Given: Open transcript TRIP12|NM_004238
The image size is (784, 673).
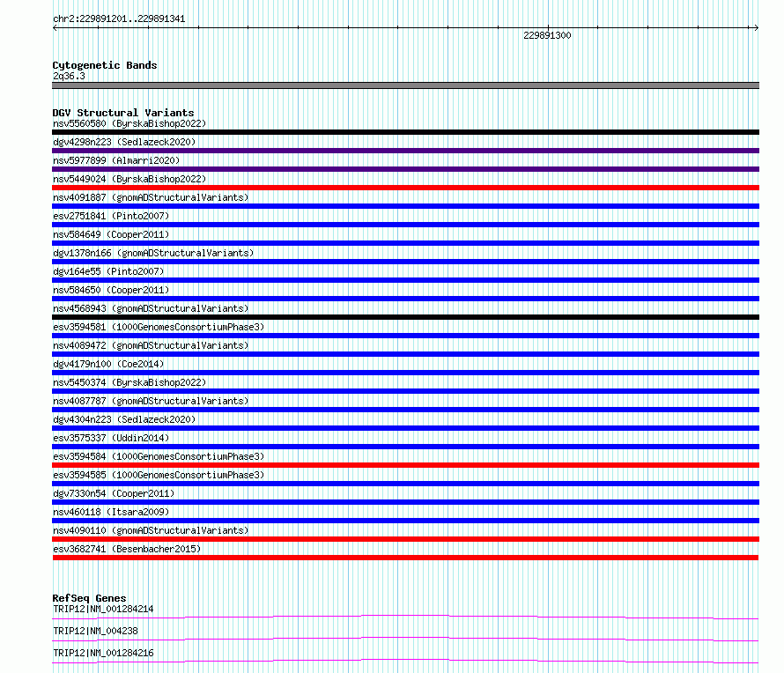Looking at the screenshot, I should point(95,631).
